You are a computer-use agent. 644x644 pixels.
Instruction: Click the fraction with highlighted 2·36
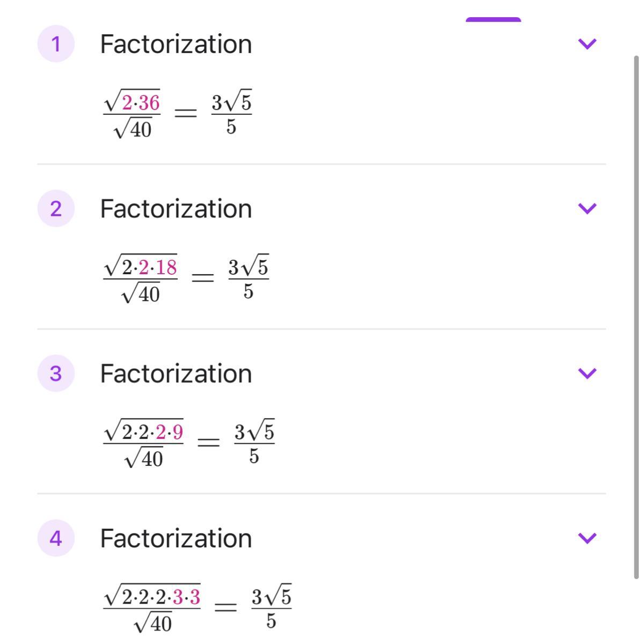(132, 115)
